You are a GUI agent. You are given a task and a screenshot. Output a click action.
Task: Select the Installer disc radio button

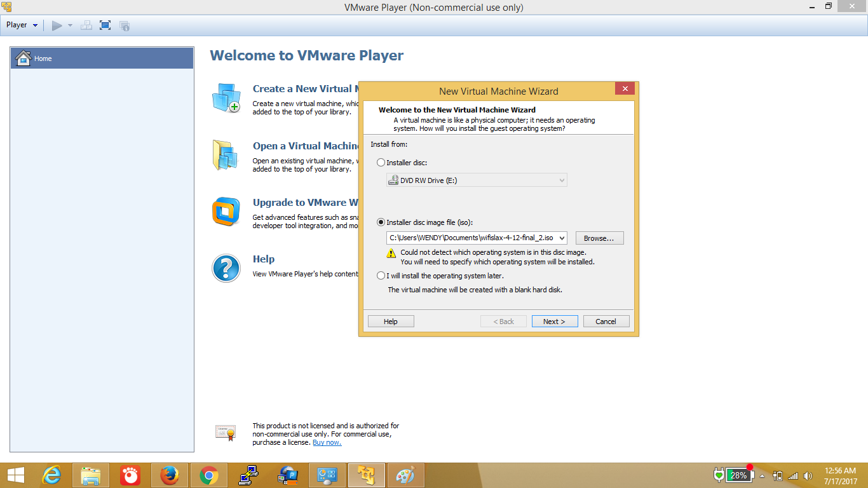pos(381,163)
